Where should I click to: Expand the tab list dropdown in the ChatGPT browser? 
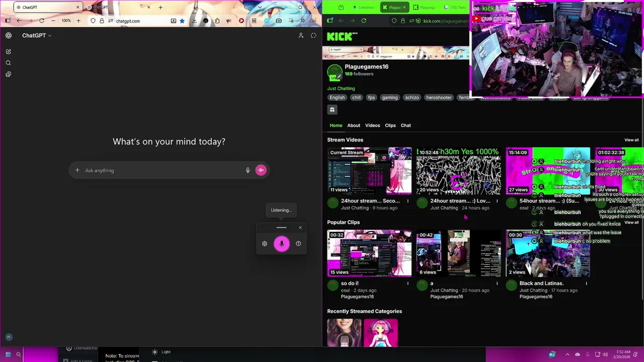[x=260, y=7]
